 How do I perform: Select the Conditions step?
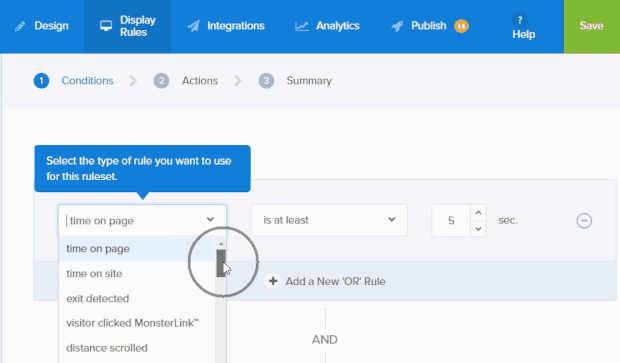click(x=74, y=81)
